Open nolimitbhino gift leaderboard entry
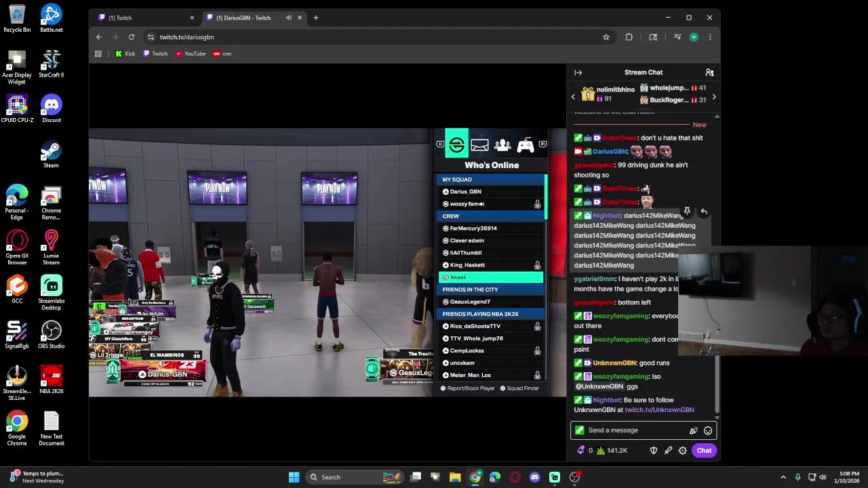The height and width of the screenshot is (488, 868). (x=608, y=94)
